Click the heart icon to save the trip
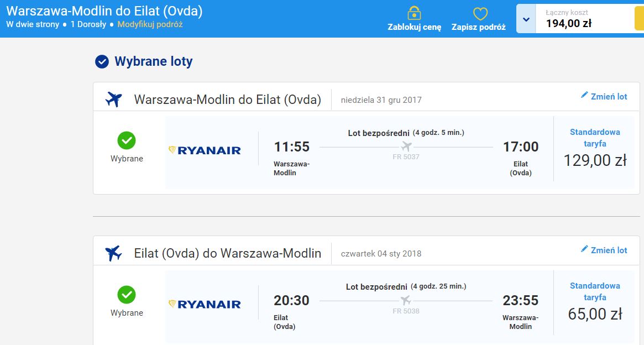This screenshot has width=644, height=345. (480, 14)
